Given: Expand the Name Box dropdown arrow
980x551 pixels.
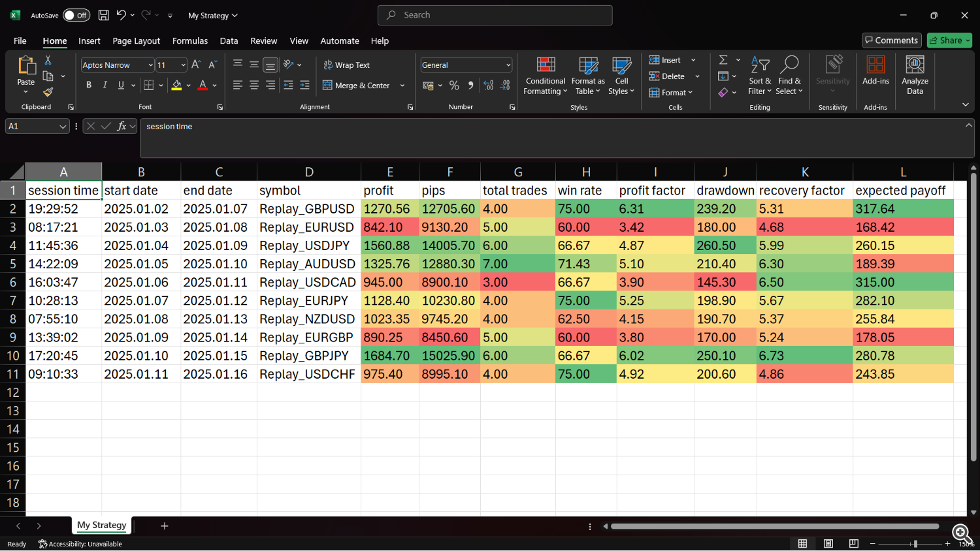Looking at the screenshot, I should (63, 127).
